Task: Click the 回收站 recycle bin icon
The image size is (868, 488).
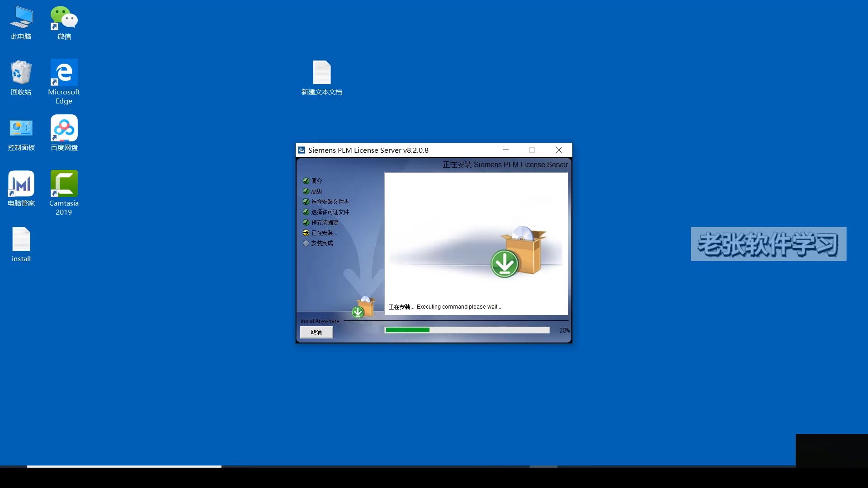Action: [21, 78]
